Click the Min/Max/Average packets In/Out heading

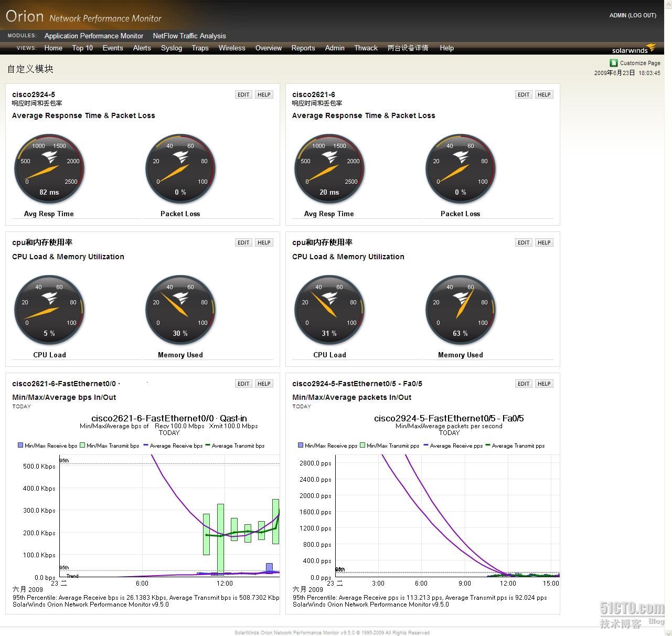[x=351, y=397]
